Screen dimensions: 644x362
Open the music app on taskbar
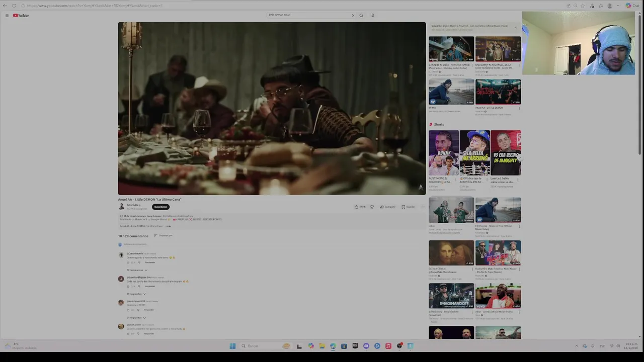(388, 346)
